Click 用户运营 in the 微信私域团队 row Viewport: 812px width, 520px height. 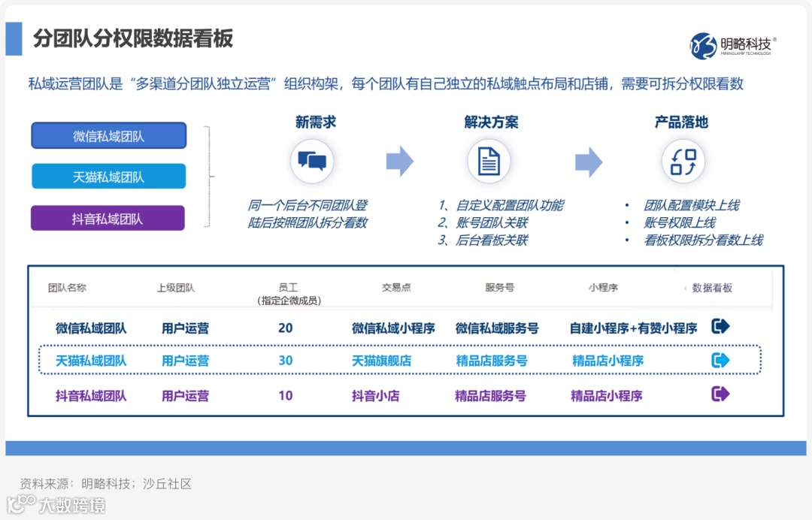click(186, 328)
